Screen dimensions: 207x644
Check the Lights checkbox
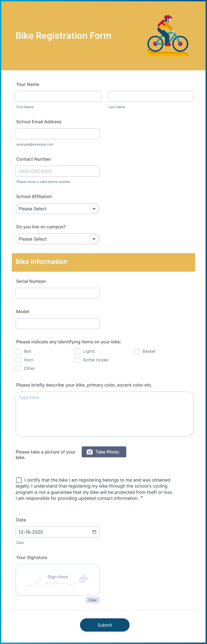77,351
